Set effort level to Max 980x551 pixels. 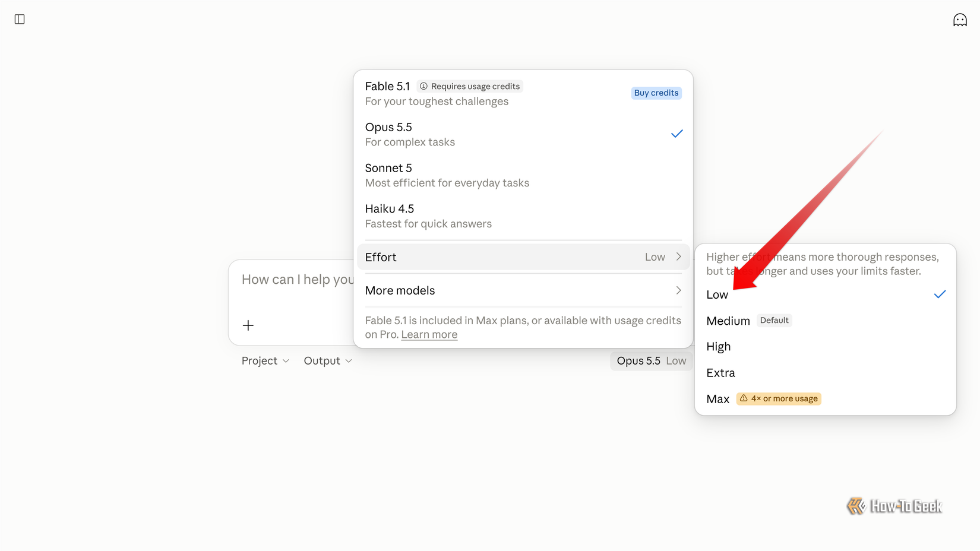tap(825, 399)
